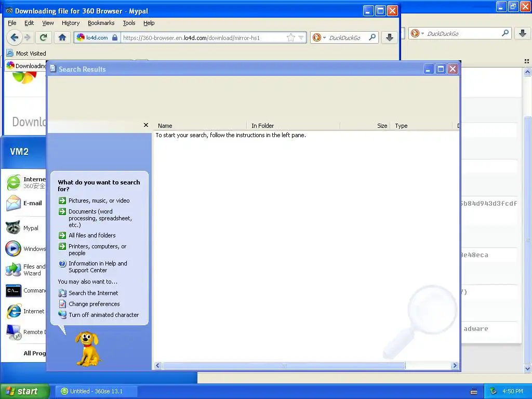Click the animated search dog
This screenshot has height=399, width=532.
87,349
